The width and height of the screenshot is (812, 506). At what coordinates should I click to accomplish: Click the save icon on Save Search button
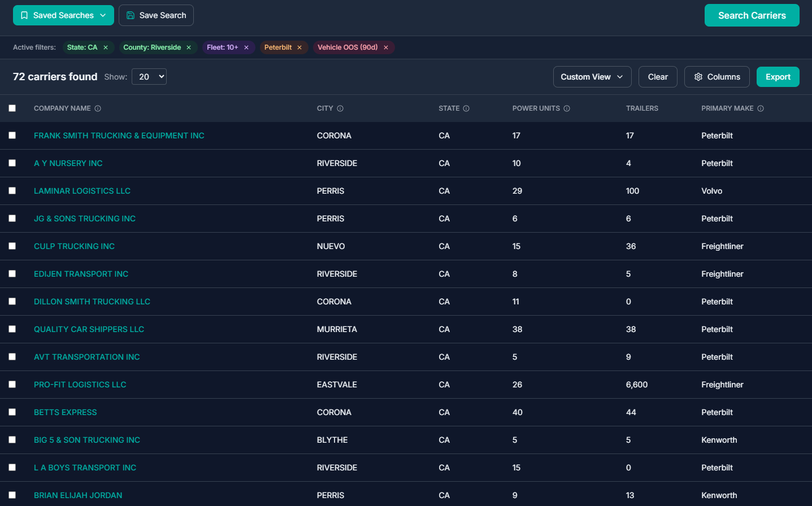click(x=131, y=15)
